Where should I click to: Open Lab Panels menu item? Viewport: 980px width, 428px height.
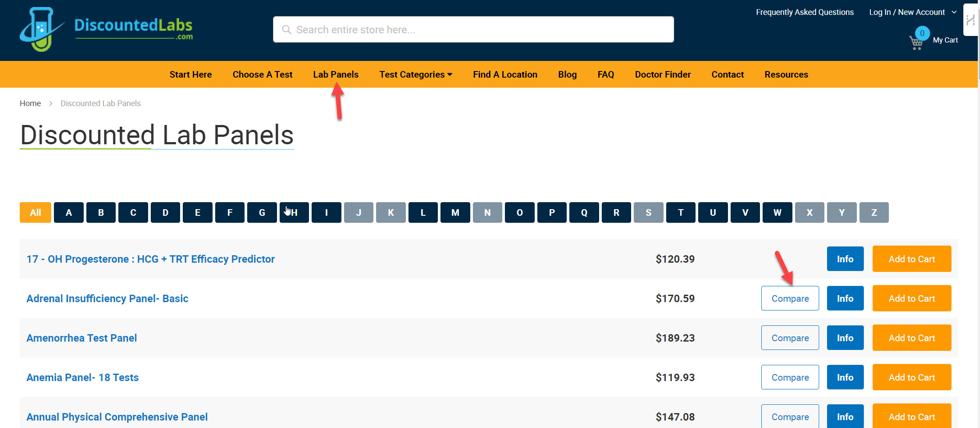click(x=336, y=75)
